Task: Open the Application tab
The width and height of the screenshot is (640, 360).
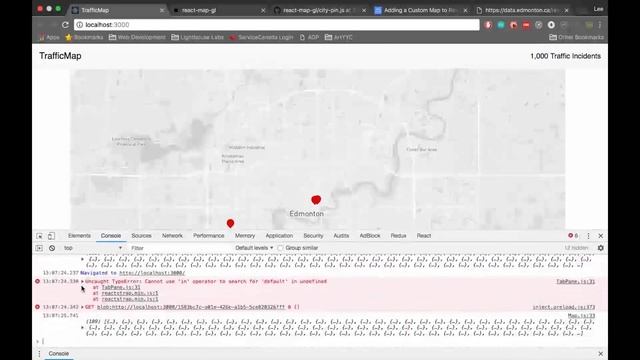Action: pyautogui.click(x=279, y=236)
